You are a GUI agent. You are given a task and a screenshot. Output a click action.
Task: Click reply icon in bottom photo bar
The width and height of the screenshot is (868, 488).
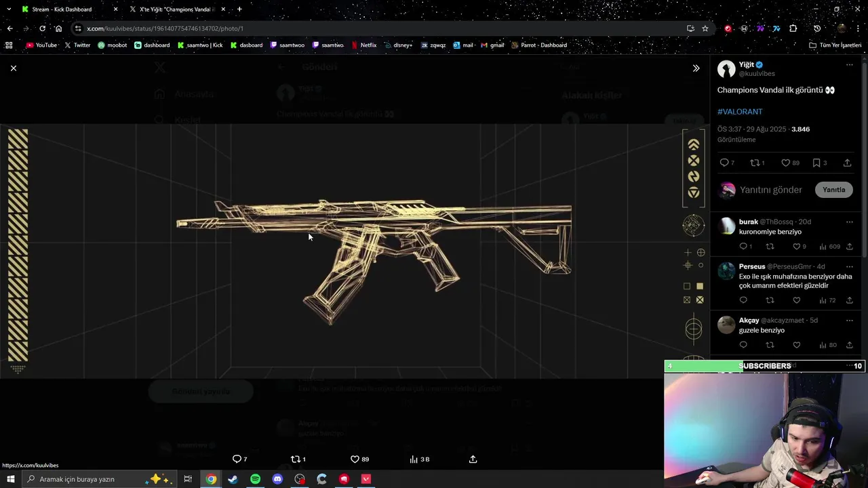pyautogui.click(x=237, y=459)
